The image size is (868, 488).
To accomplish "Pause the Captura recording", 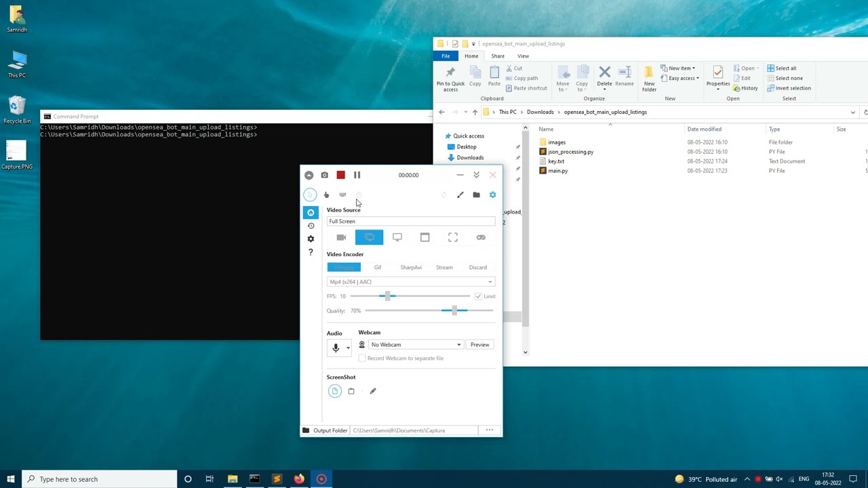I will pyautogui.click(x=357, y=175).
